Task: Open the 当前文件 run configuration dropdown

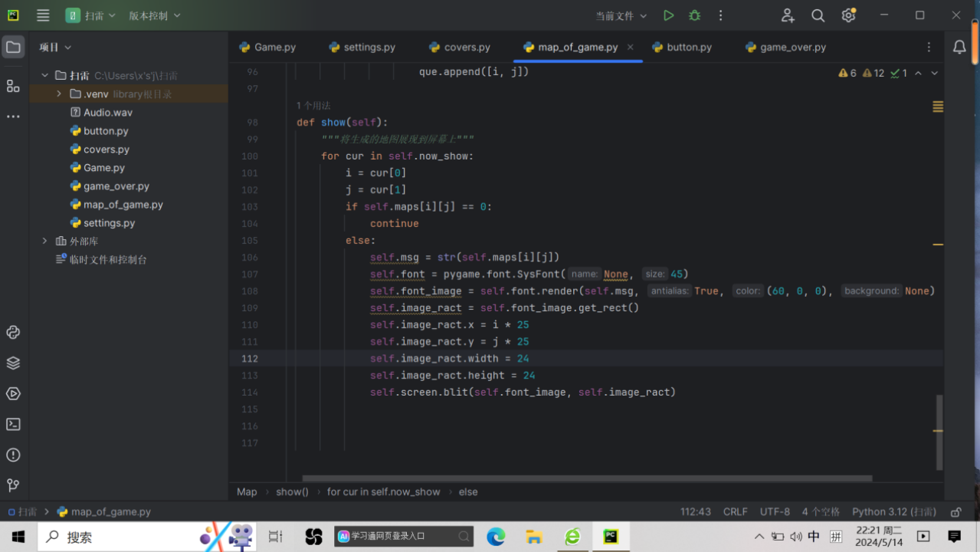Action: 621,15
